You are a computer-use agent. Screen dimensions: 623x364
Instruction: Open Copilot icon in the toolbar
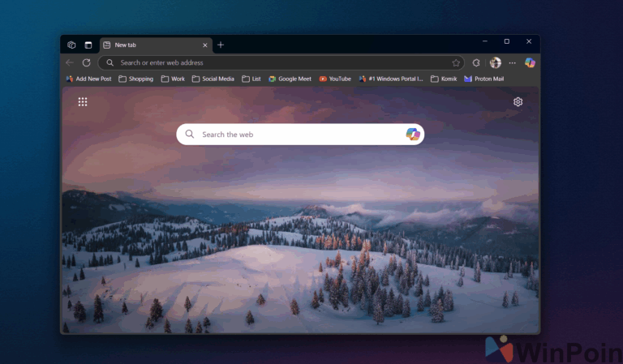click(x=530, y=62)
